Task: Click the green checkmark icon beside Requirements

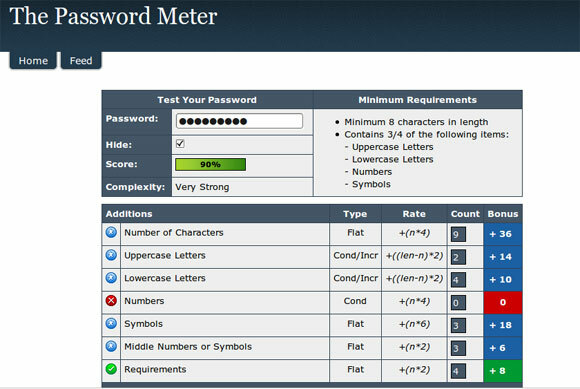Action: 111,369
